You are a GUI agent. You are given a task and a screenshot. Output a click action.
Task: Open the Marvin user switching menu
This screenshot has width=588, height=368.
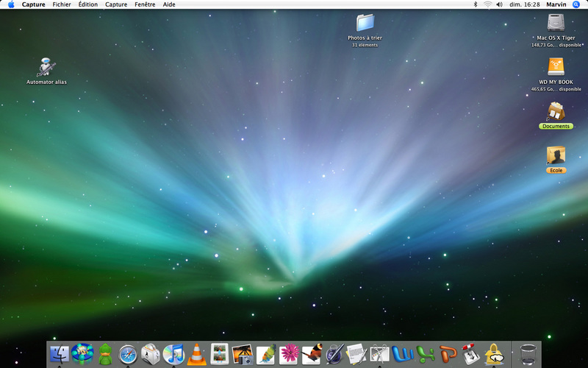pyautogui.click(x=556, y=4)
